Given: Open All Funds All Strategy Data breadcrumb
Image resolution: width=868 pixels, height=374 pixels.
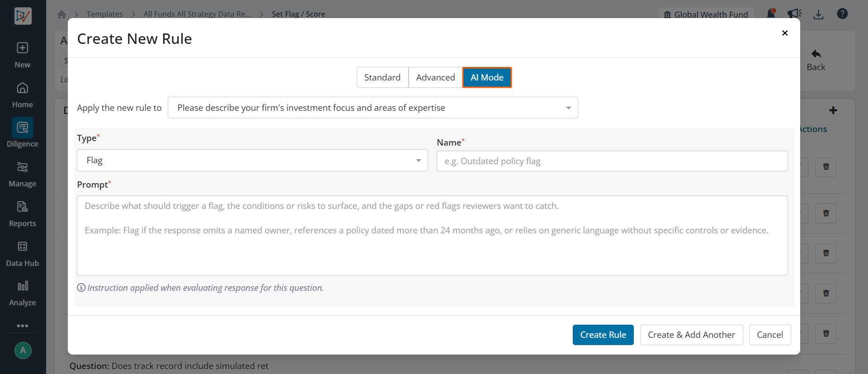Looking at the screenshot, I should click(197, 14).
